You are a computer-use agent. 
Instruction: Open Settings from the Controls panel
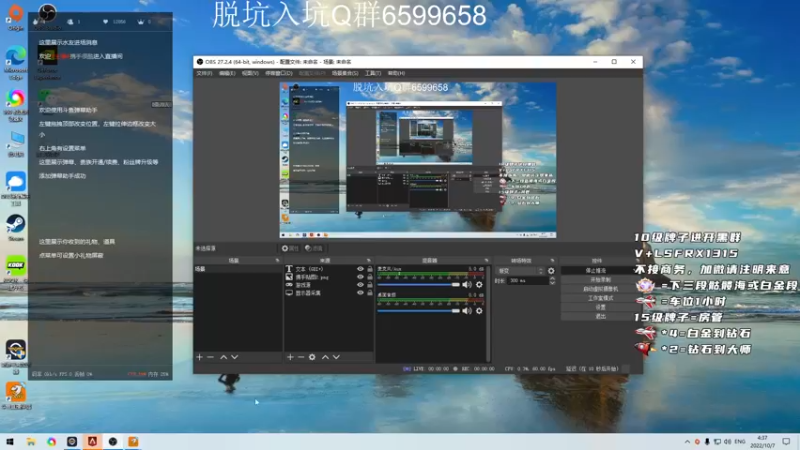(x=596, y=307)
